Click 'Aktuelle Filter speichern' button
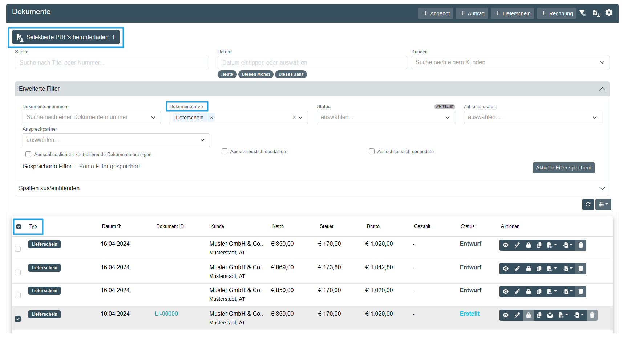The height and width of the screenshot is (364, 623). tap(563, 168)
